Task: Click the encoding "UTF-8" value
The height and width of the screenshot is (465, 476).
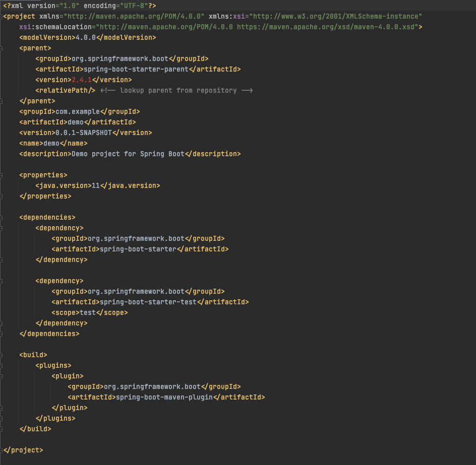Action: pos(134,6)
